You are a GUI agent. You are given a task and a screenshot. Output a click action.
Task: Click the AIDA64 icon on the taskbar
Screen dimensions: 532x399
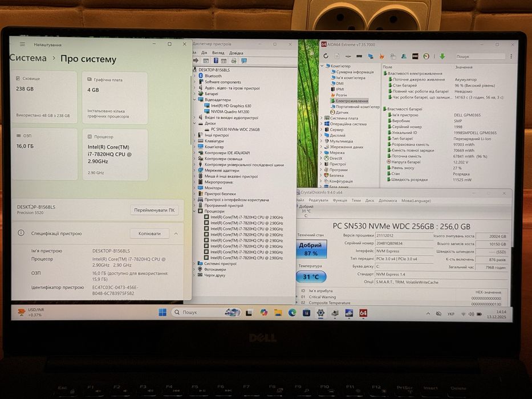coord(363,313)
